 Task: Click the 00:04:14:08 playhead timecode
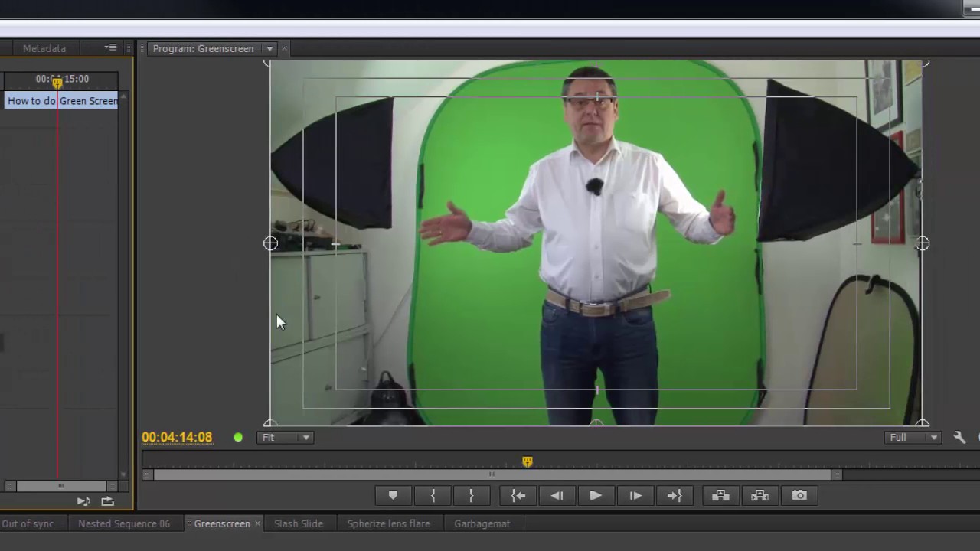click(x=177, y=438)
